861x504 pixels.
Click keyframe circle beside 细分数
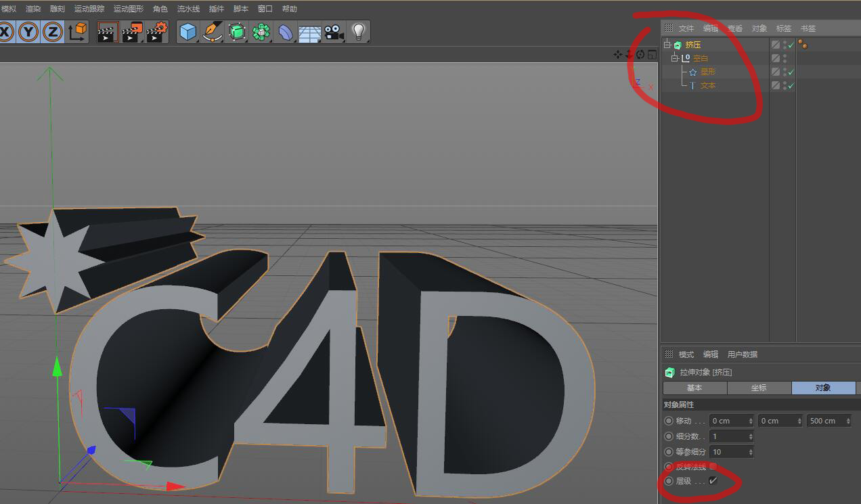(x=669, y=436)
